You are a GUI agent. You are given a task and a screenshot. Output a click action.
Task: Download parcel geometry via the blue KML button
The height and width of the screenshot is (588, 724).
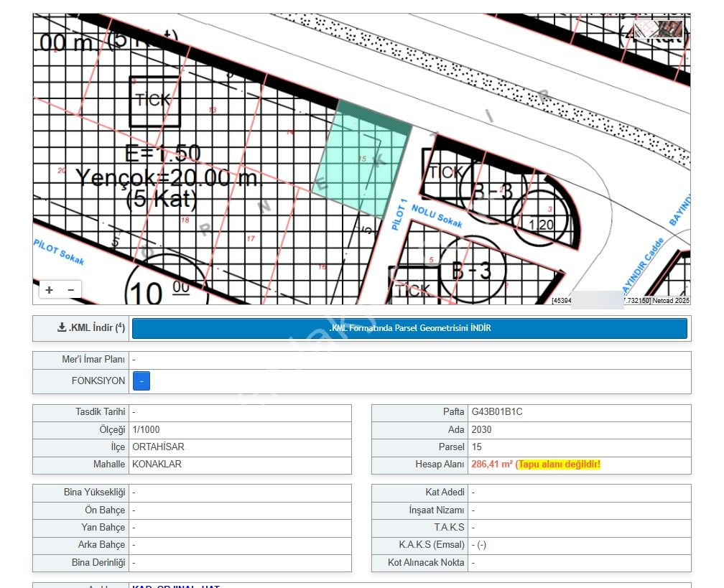409,328
